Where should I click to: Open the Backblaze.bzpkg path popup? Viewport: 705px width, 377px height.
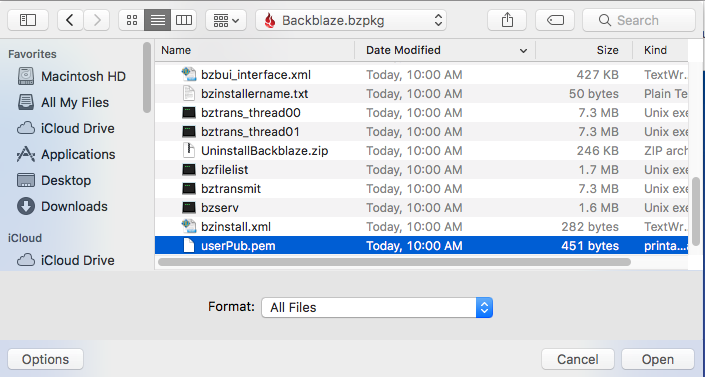pyautogui.click(x=351, y=20)
